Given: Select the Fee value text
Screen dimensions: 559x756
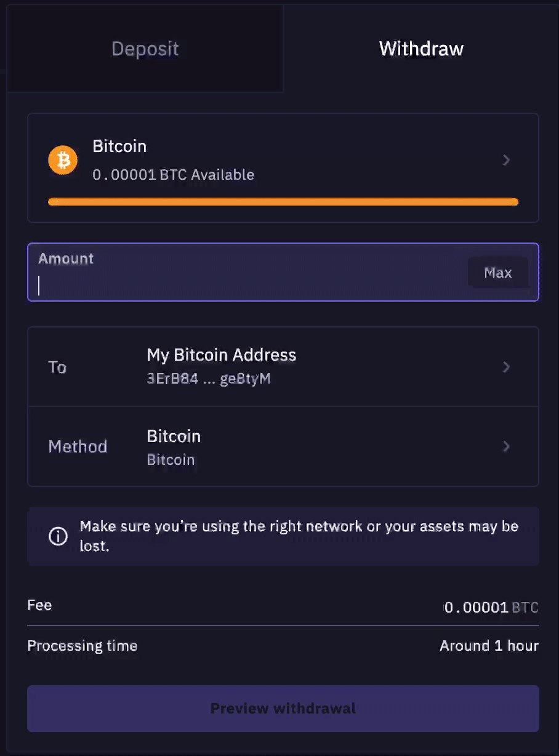Looking at the screenshot, I should pos(489,607).
